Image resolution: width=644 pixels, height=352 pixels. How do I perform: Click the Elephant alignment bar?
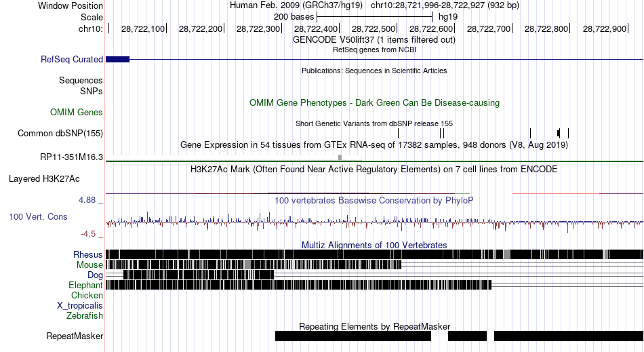click(x=298, y=285)
